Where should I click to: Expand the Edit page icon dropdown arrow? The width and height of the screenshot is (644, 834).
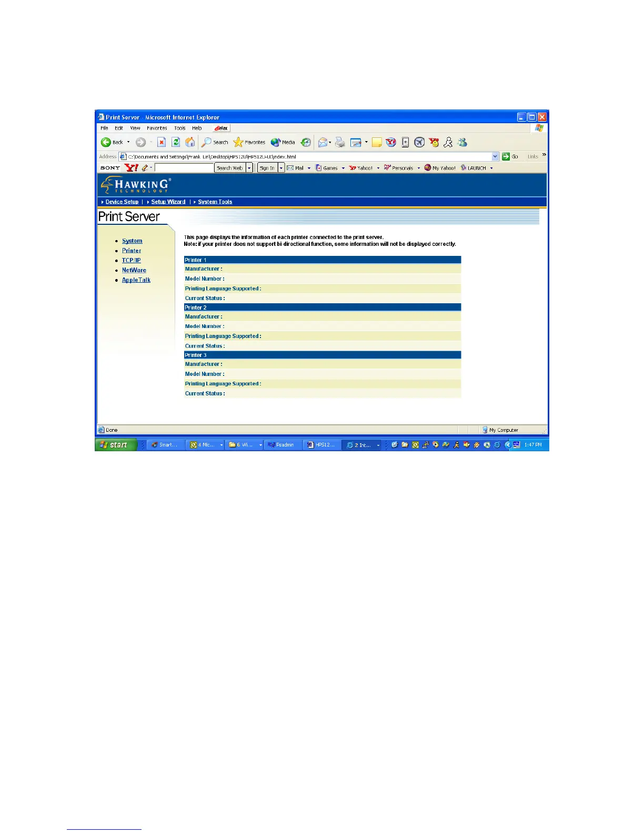[366, 142]
